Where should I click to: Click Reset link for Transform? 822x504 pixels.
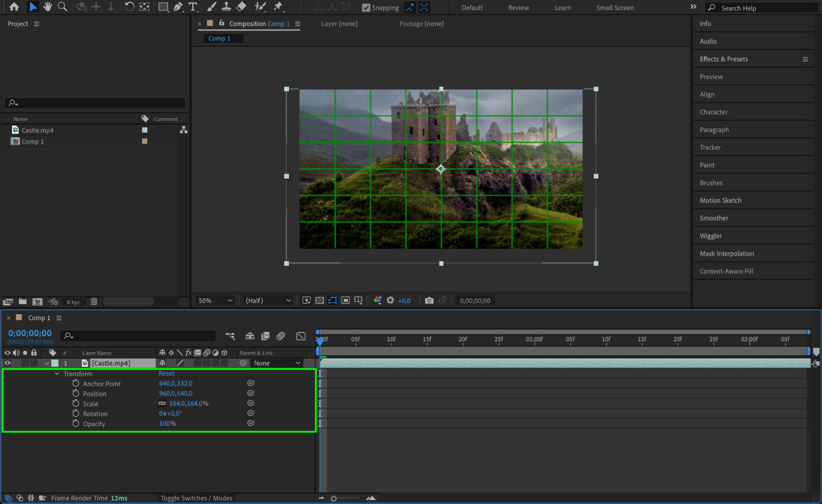(x=167, y=373)
